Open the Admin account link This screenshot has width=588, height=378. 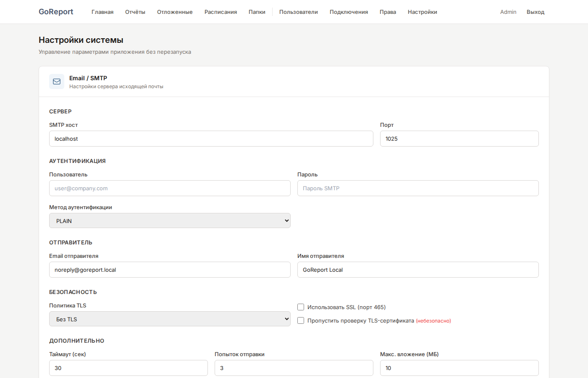tap(508, 12)
